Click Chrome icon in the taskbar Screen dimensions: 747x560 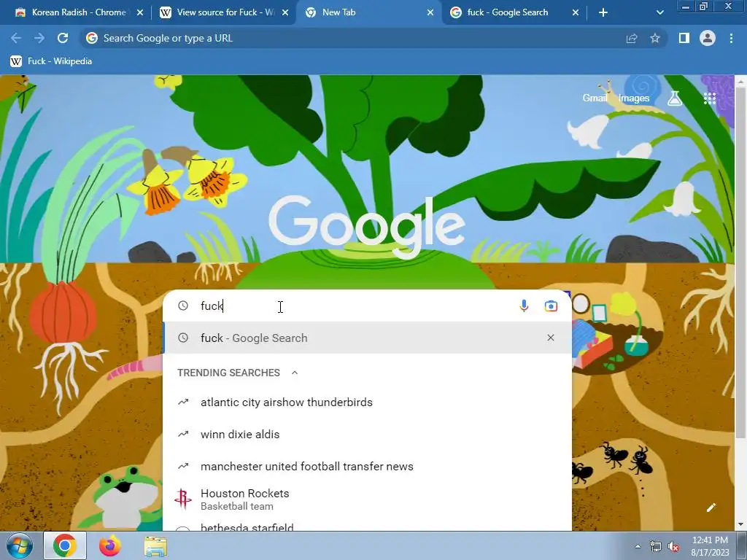65,545
